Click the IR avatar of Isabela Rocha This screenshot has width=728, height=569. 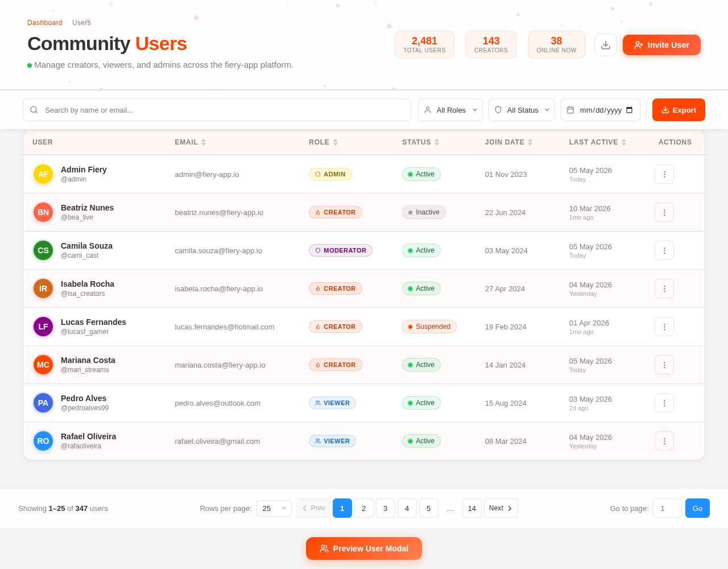tap(43, 288)
